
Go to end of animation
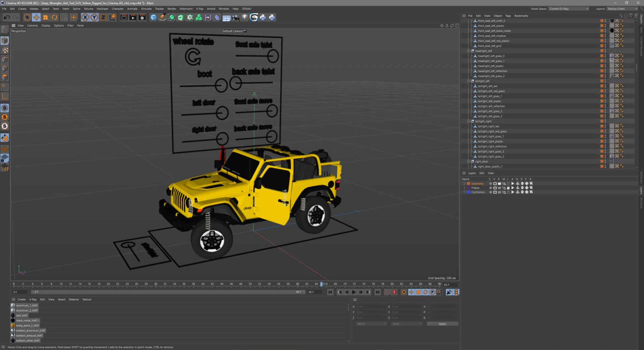(378, 292)
